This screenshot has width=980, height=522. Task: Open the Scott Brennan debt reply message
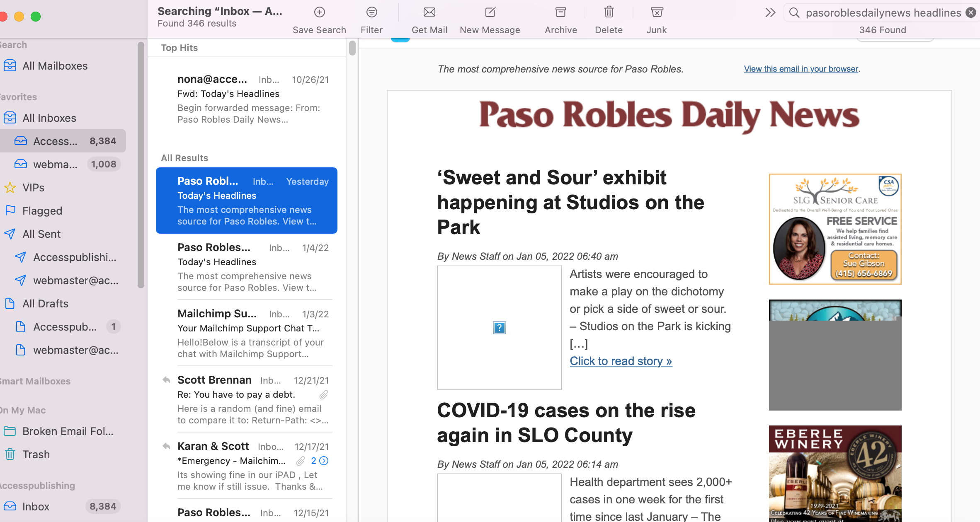pos(247,399)
